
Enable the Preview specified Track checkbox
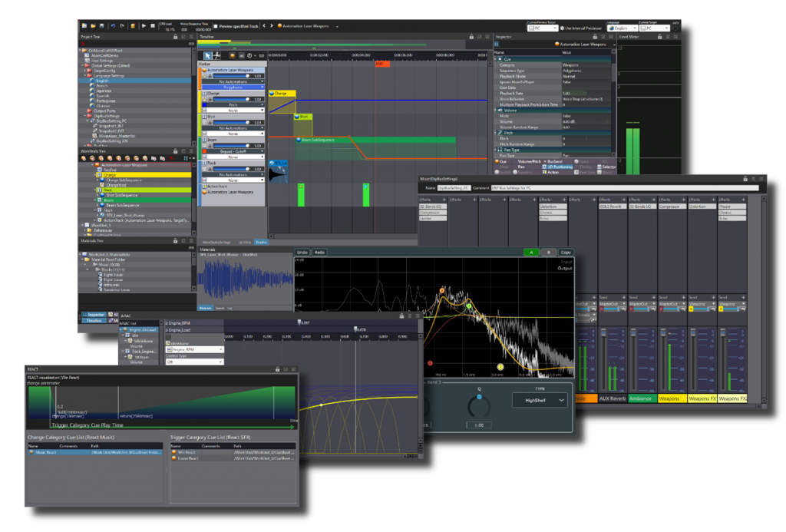(216, 25)
